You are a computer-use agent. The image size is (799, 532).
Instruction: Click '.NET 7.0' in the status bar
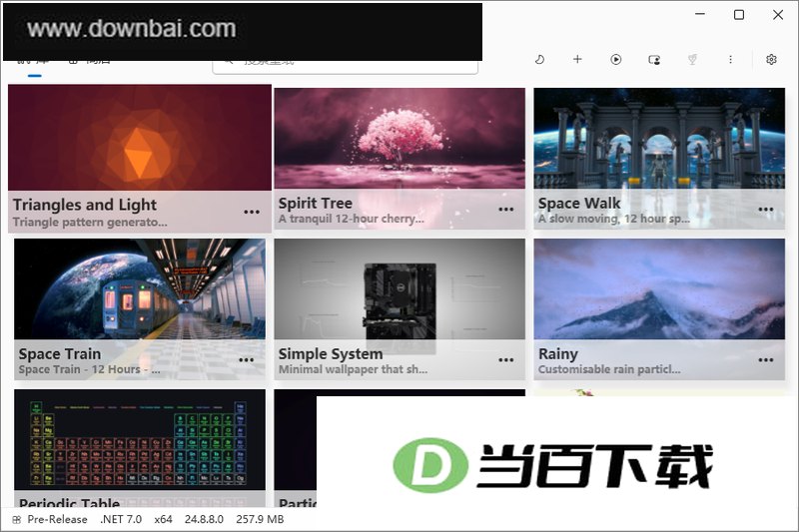pyautogui.click(x=121, y=520)
